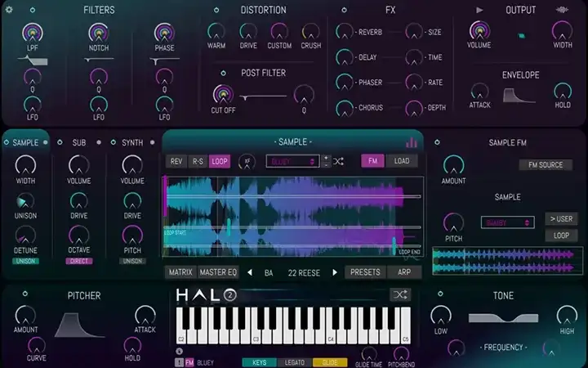
Task: Click the NOTCH filter knob
Action: tap(99, 33)
